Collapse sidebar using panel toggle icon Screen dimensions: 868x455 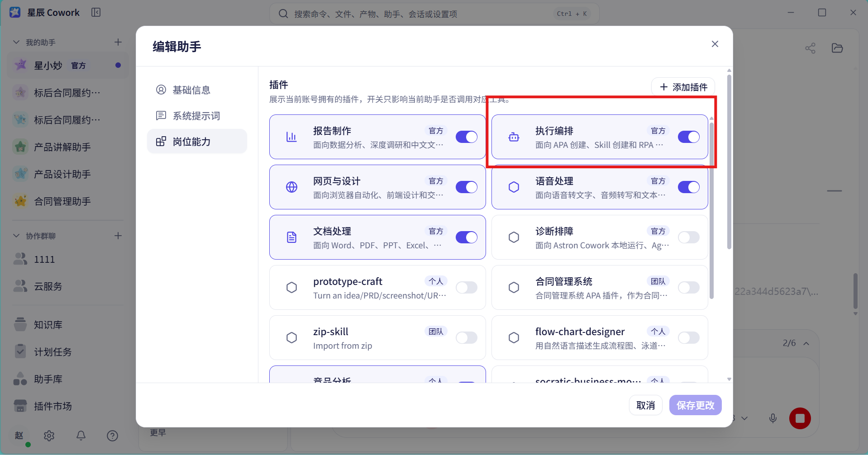[x=96, y=12]
